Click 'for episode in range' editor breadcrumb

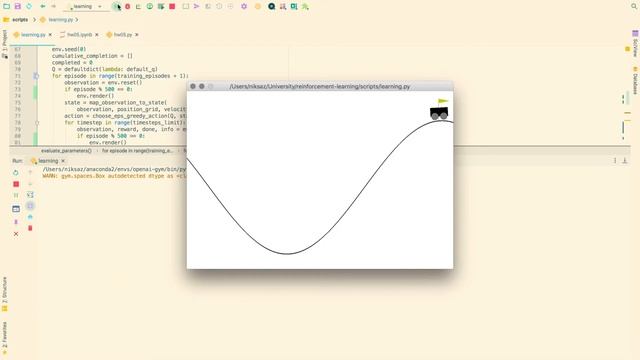138,151
